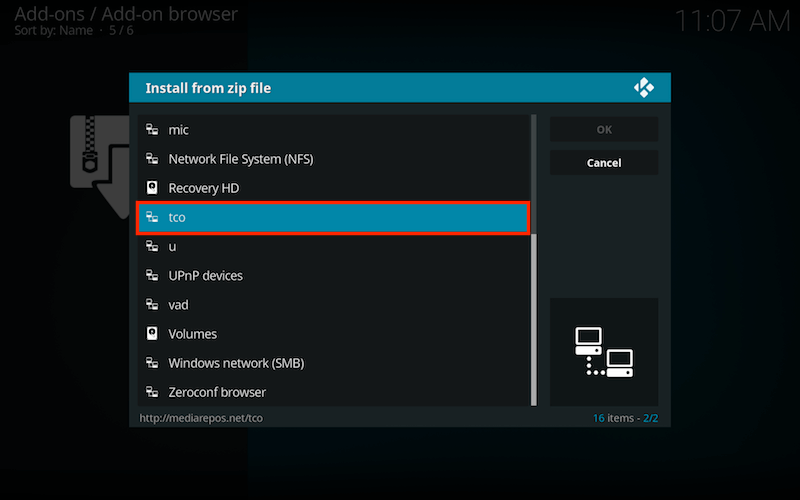
Task: Click the network icon beside mic
Action: (152, 130)
